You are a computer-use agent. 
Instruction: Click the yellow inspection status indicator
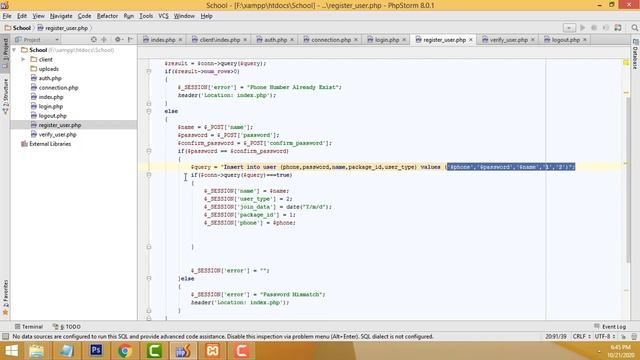pos(626,62)
